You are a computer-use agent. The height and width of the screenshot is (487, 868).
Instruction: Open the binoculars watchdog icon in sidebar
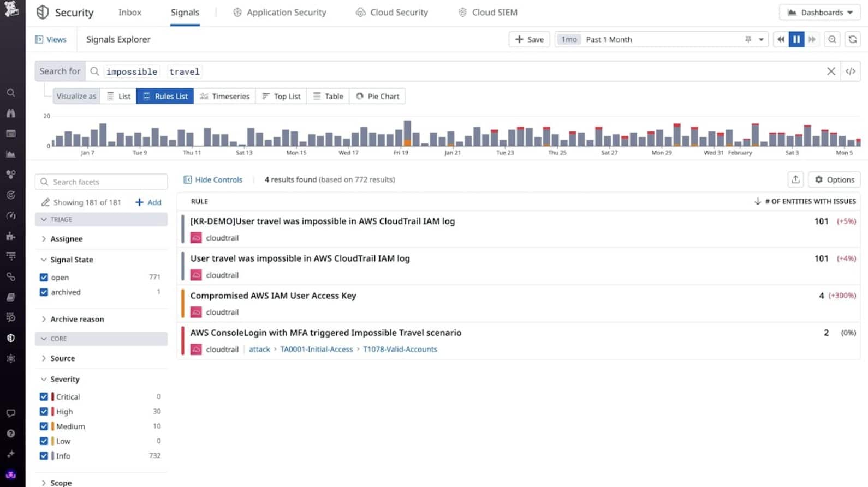coord(10,113)
